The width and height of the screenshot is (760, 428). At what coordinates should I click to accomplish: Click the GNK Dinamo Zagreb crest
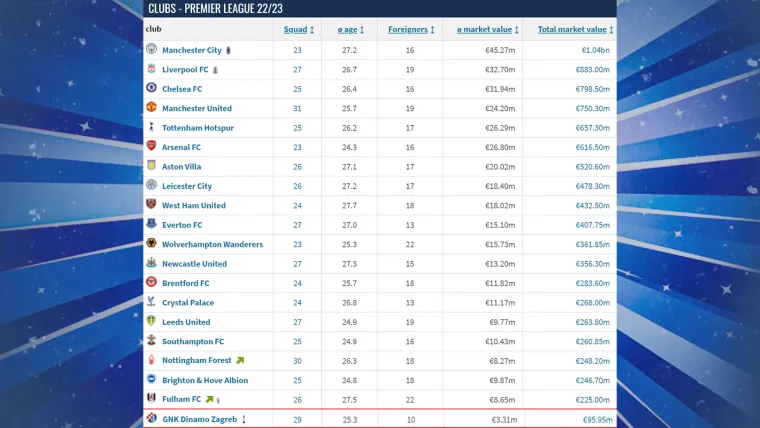[x=151, y=419]
